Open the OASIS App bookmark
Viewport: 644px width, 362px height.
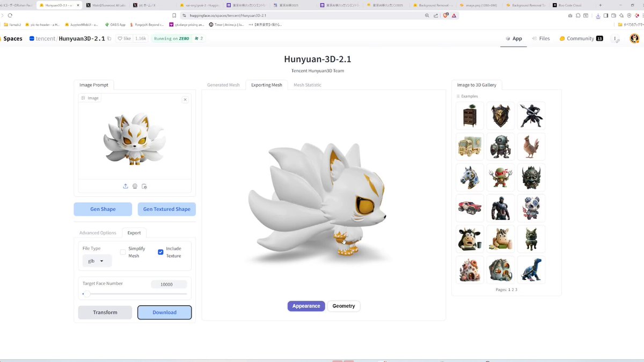(x=115, y=24)
